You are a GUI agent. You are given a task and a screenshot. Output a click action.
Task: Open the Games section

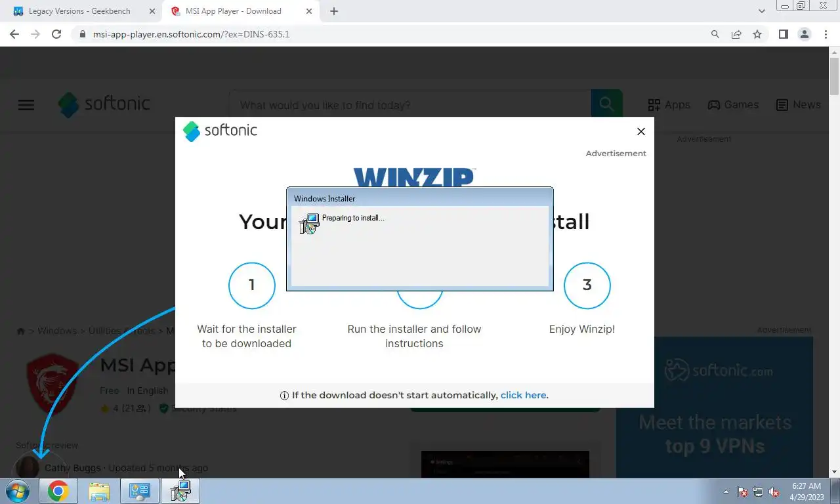(x=733, y=105)
